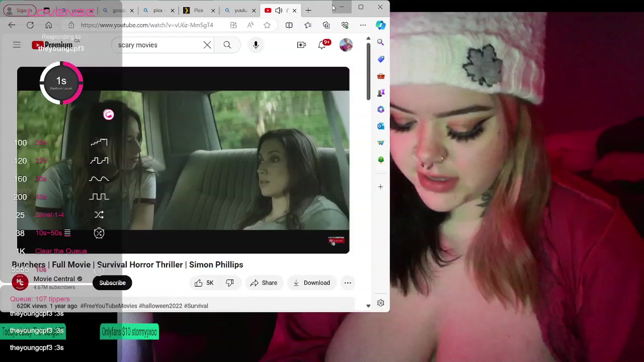Open Edge Settings and more menu

363,25
